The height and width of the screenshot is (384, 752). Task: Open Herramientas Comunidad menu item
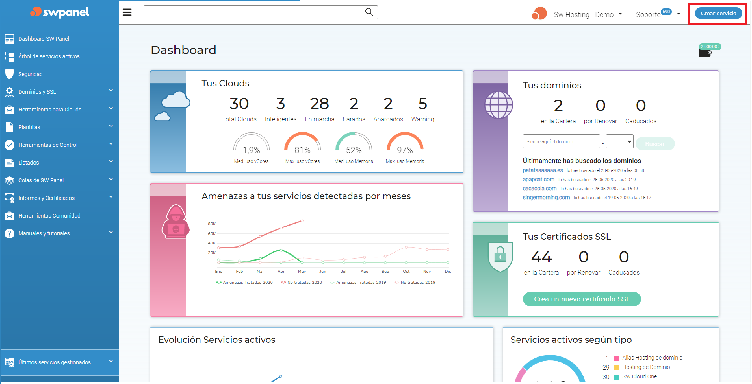tap(49, 216)
